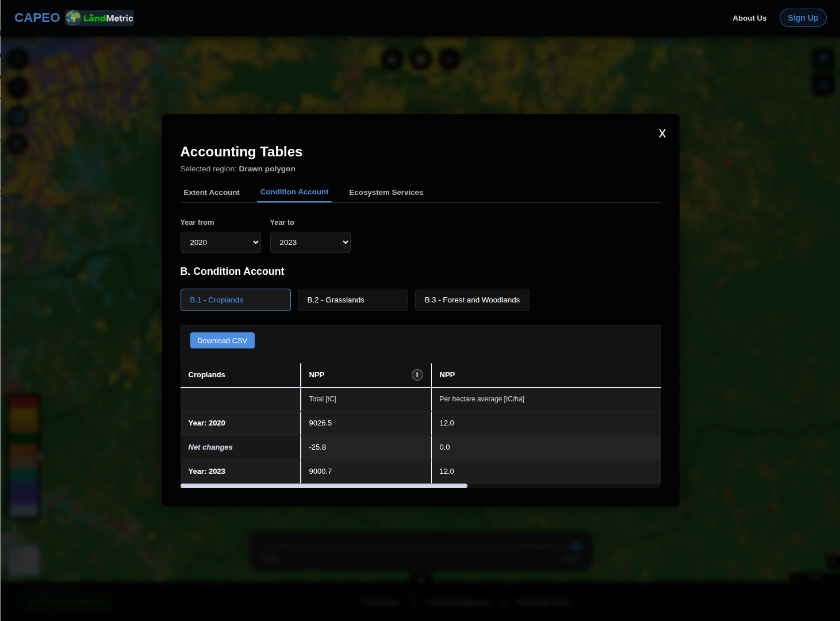This screenshot has height=621, width=840.
Task: Click the LandMetric globe logo
Action: pos(99,18)
